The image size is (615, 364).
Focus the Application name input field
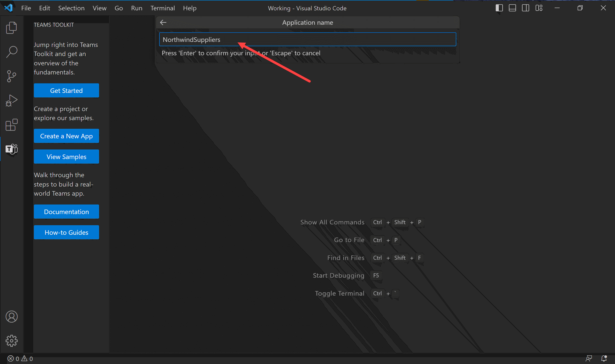point(307,39)
